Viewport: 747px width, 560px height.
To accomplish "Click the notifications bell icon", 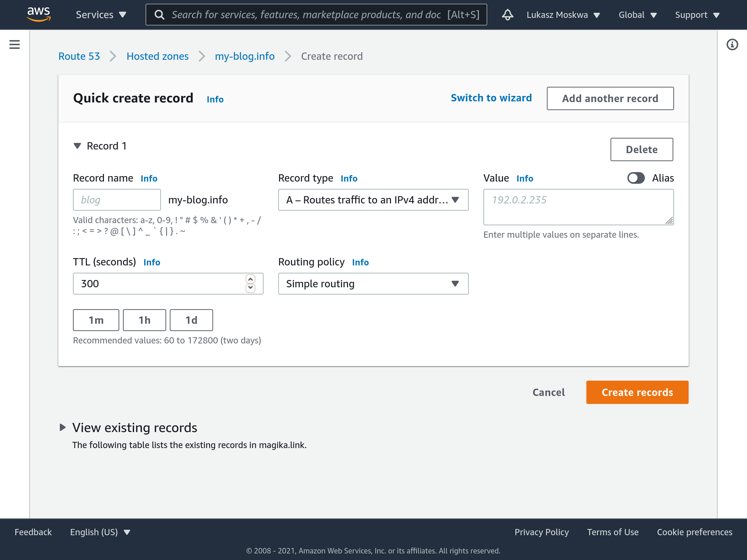I will point(507,15).
